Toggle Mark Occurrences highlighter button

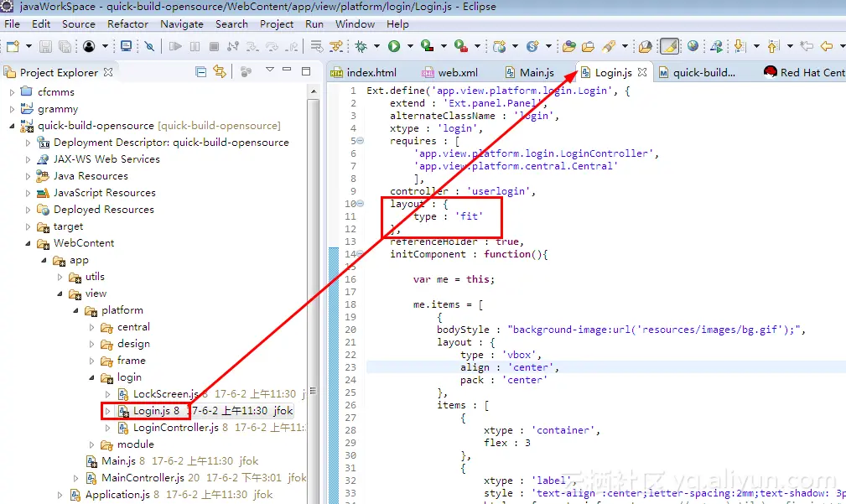click(670, 46)
